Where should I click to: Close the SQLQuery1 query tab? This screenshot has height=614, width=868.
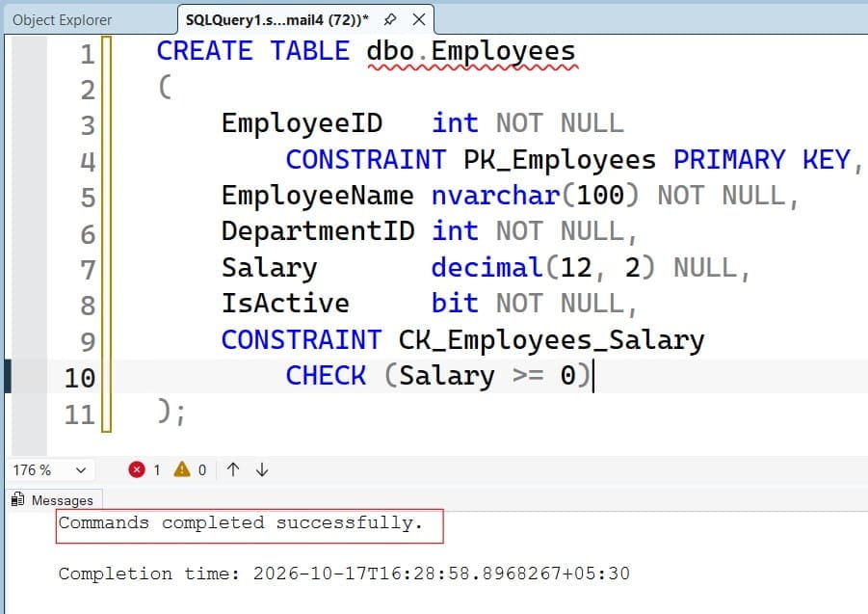[x=419, y=20]
